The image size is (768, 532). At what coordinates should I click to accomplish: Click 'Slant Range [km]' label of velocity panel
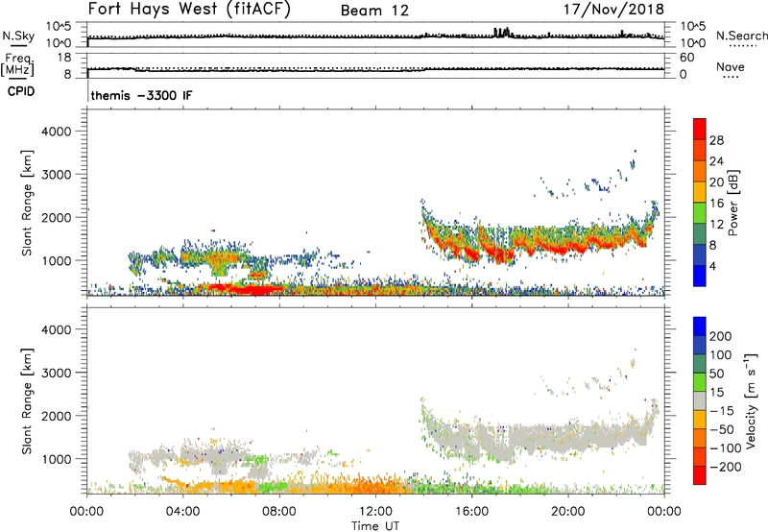tap(27, 401)
